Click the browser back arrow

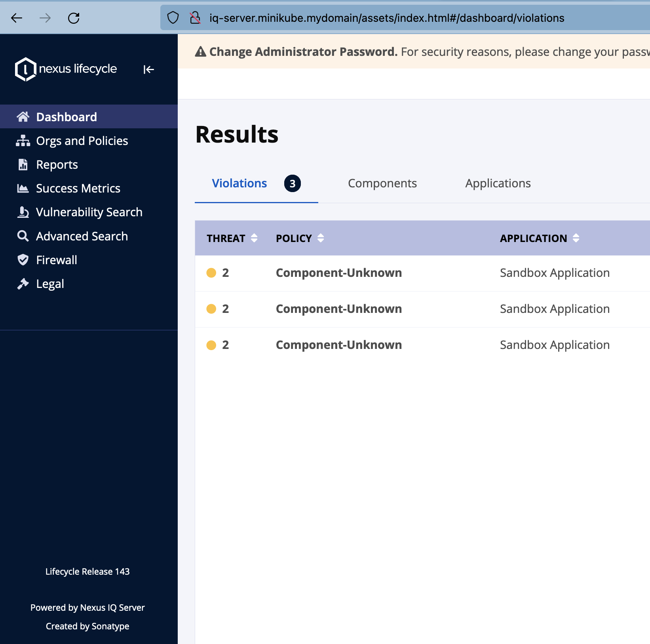(x=17, y=18)
